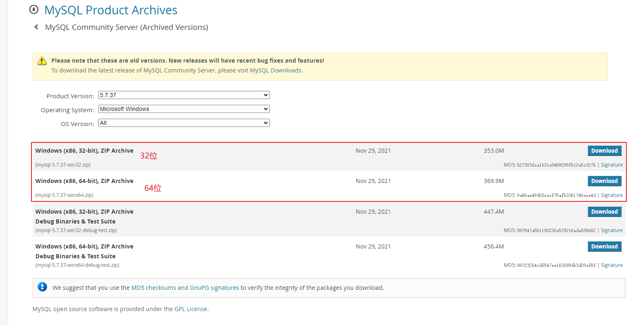
Task: Click the 369.9M file size
Action: (x=494, y=181)
